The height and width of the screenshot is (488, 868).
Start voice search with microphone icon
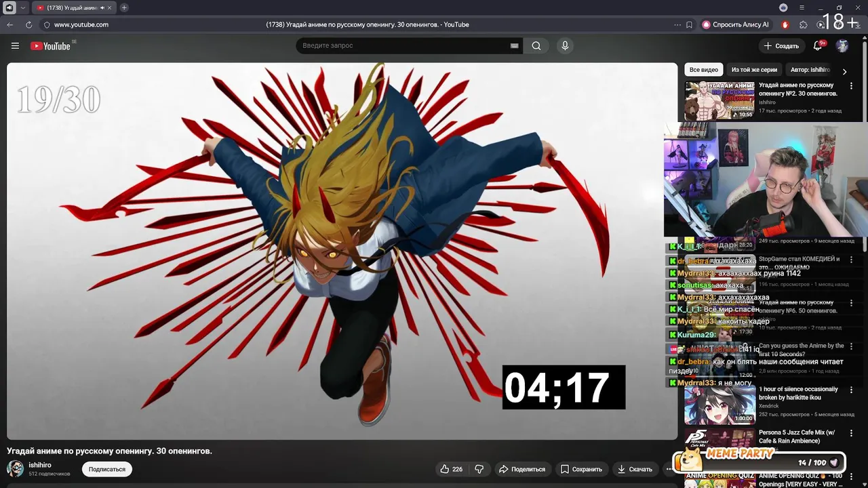(565, 45)
